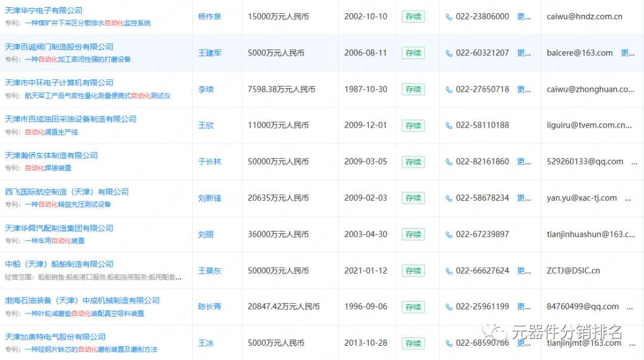Open company 天津百诚阀门制造股份有限公司

click(58, 47)
